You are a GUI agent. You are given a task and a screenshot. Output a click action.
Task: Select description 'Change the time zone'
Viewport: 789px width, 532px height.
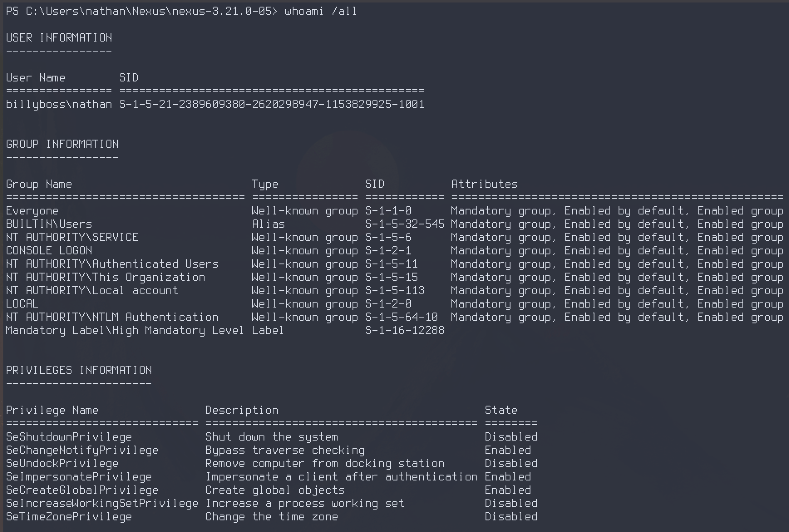click(272, 517)
